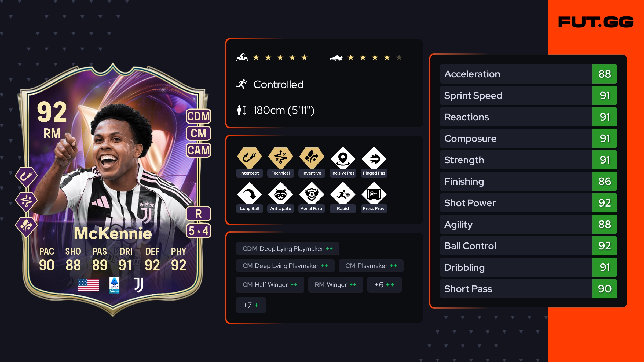Screen dimensions: 644x362
Task: Select the Long Ball playstyle icon
Action: point(249,193)
